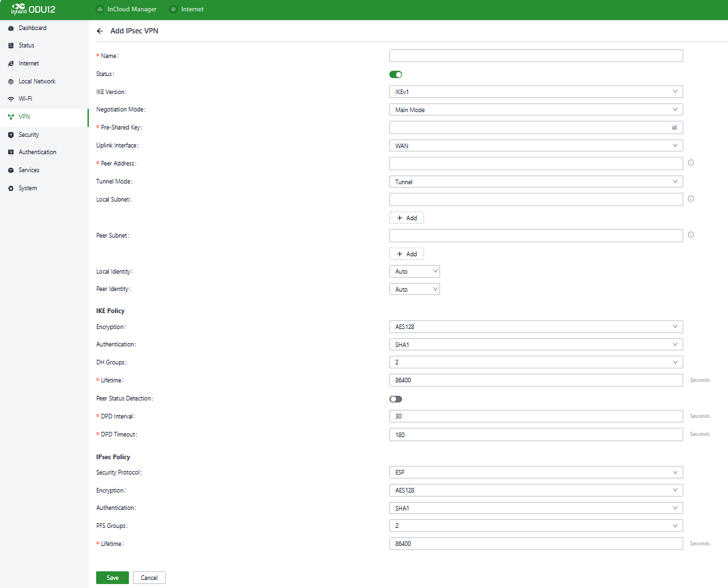This screenshot has width=728, height=588.
Task: Open the Security menu item in sidebar
Action: (29, 135)
